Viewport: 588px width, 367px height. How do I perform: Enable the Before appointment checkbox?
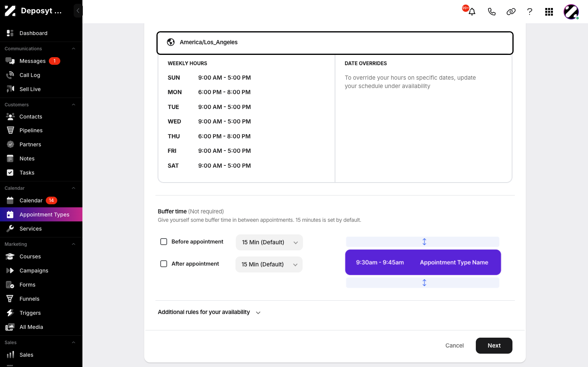(164, 242)
